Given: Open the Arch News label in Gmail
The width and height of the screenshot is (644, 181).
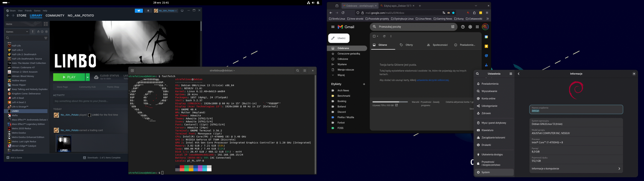Looking at the screenshot, I should (x=343, y=90).
